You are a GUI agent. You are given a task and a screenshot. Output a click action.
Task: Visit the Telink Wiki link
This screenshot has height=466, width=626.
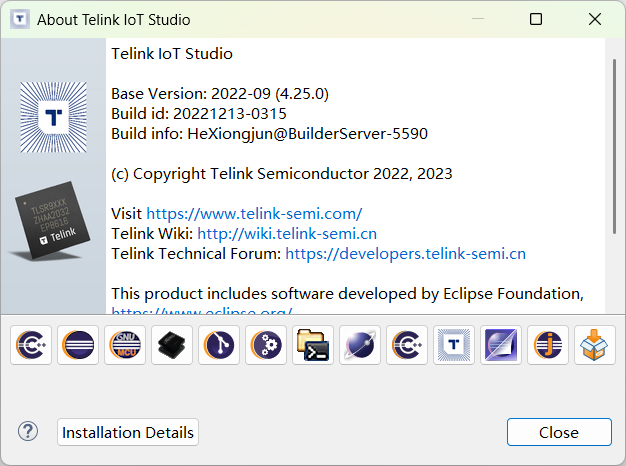coord(287,233)
